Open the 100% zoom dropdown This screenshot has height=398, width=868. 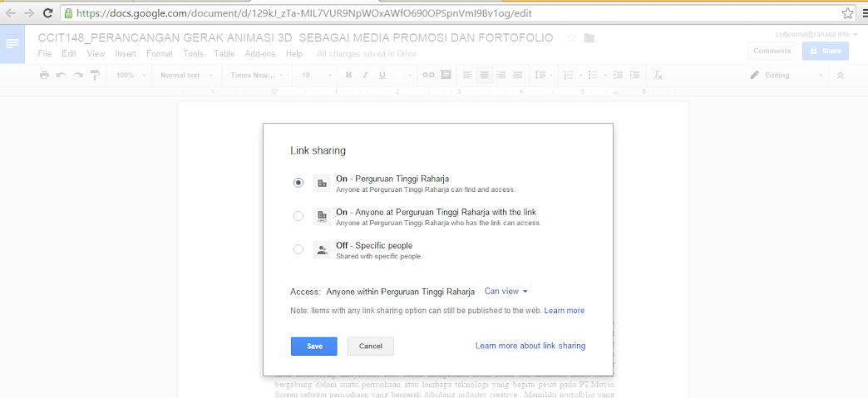click(131, 76)
